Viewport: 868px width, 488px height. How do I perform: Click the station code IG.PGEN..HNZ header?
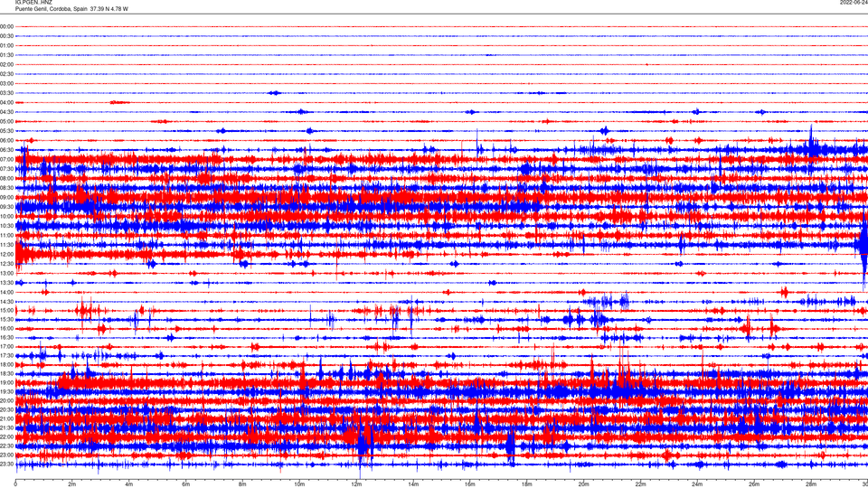[33, 3]
